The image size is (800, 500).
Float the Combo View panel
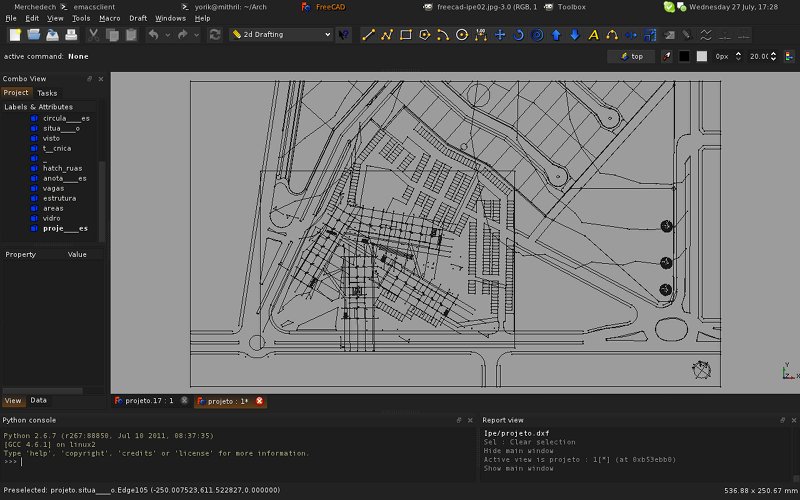[x=89, y=79]
